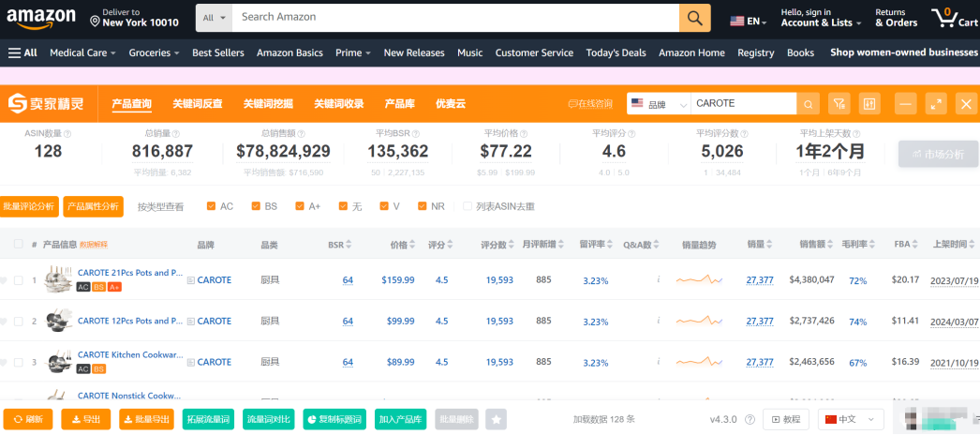Screen dimensions: 980x435
Task: Click the A+ badge on row 1 product
Action: [114, 287]
